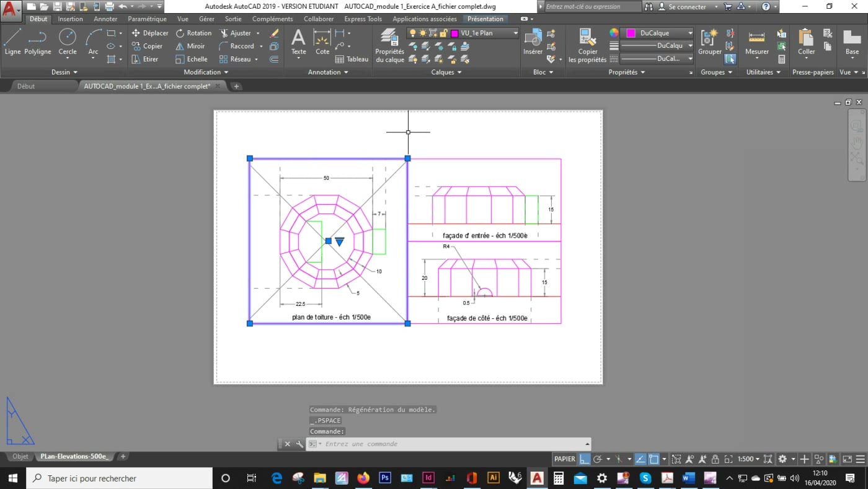Viewport: 868px width, 489px height.
Task: Select the Cote dimension tool
Action: tap(322, 42)
